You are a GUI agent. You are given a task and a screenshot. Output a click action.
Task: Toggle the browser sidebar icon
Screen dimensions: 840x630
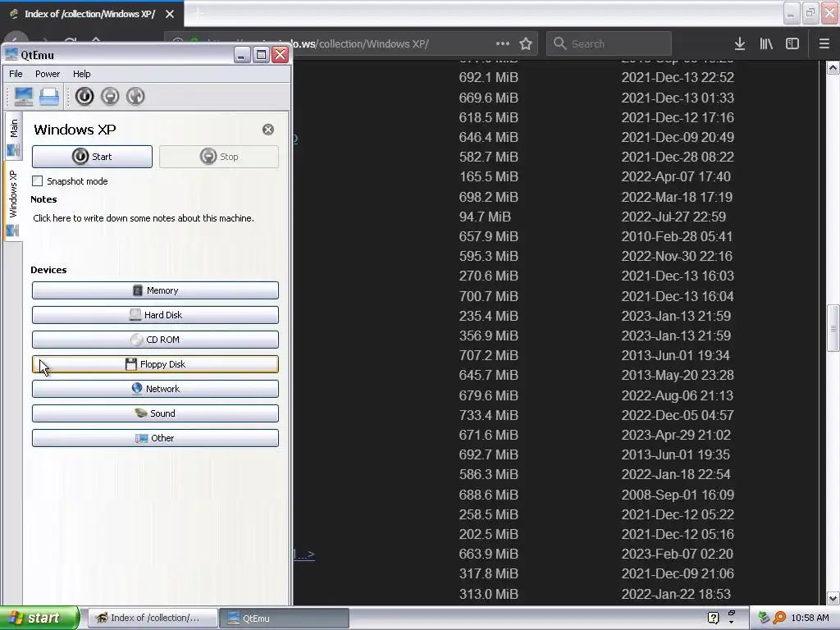coord(792,43)
